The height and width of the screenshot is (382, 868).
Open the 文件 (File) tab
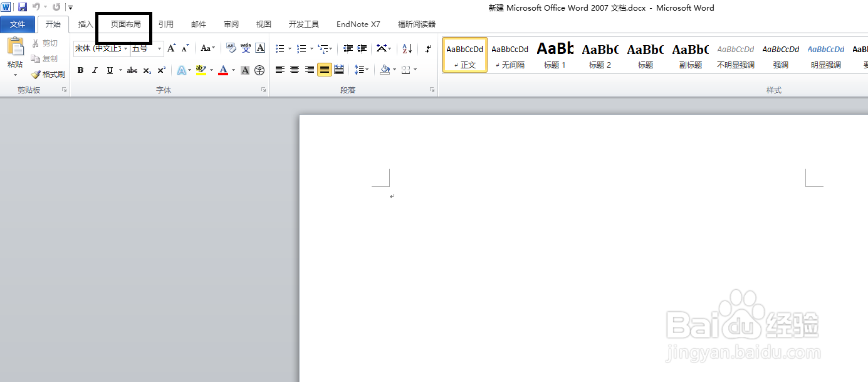click(x=18, y=24)
